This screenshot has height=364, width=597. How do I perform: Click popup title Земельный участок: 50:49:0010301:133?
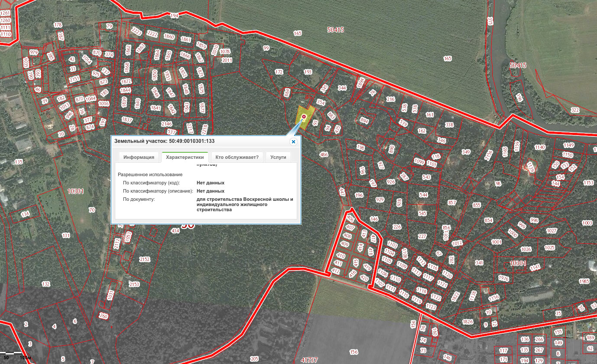pyautogui.click(x=164, y=141)
